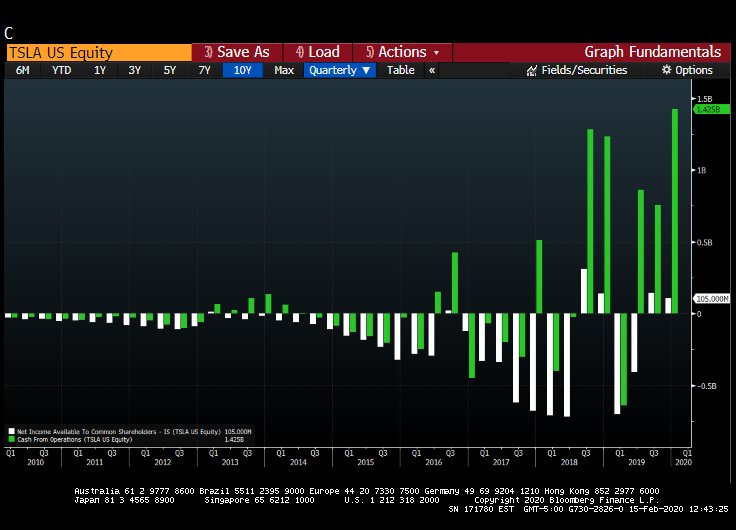Select the 7Y time range
The width and height of the screenshot is (736, 530).
[205, 70]
